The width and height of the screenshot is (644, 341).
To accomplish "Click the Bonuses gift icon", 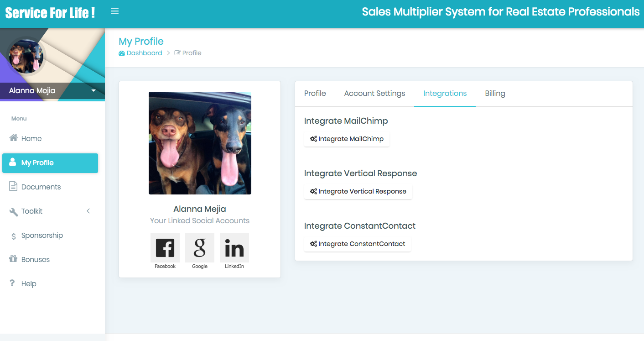I will pyautogui.click(x=13, y=259).
